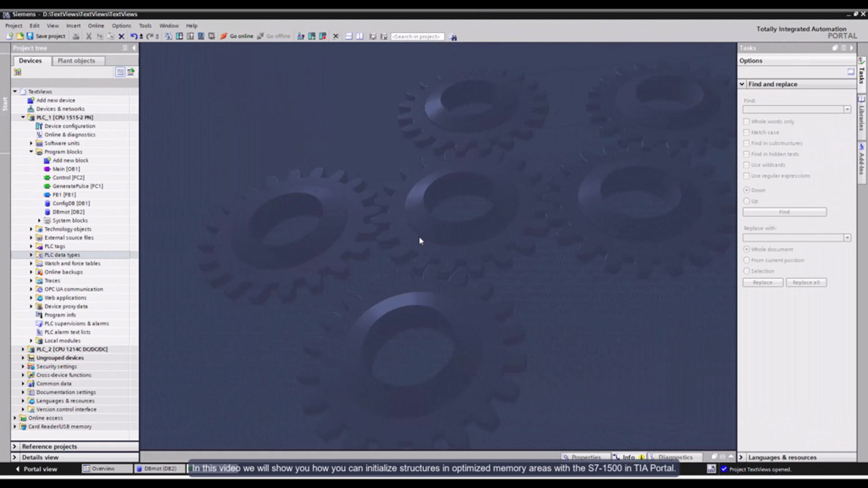Click the Replace all button

(806, 283)
